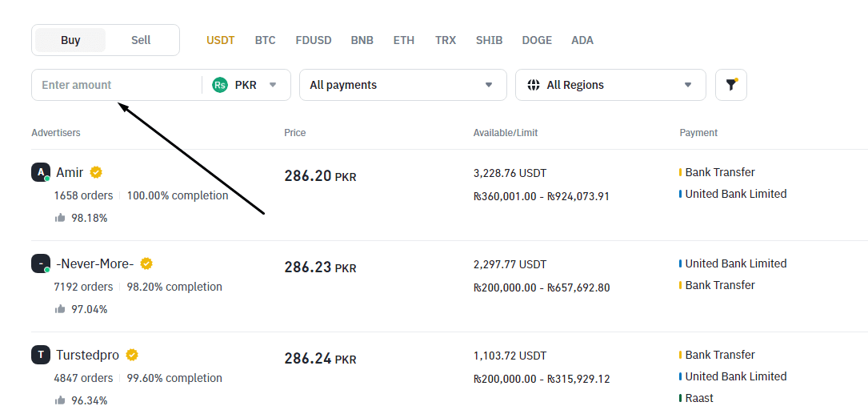868x406 pixels.
Task: Click Turstedpro's verified badge icon
Action: (132, 355)
